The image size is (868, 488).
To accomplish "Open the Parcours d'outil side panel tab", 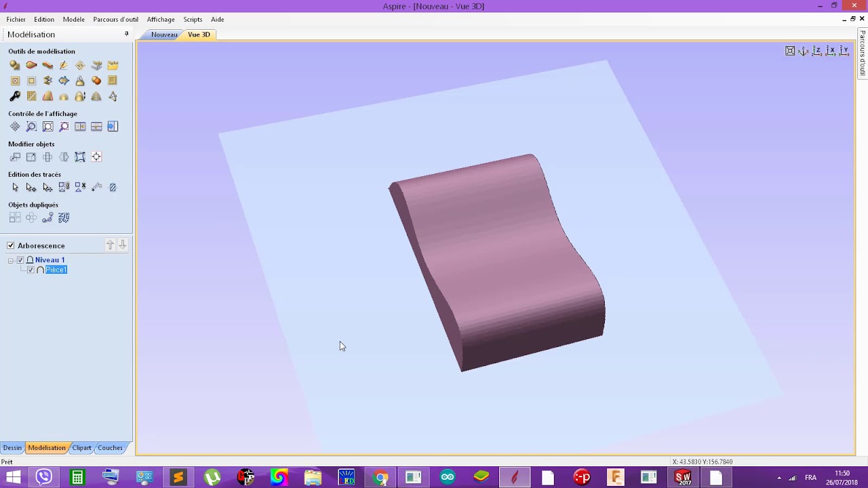I will (863, 53).
